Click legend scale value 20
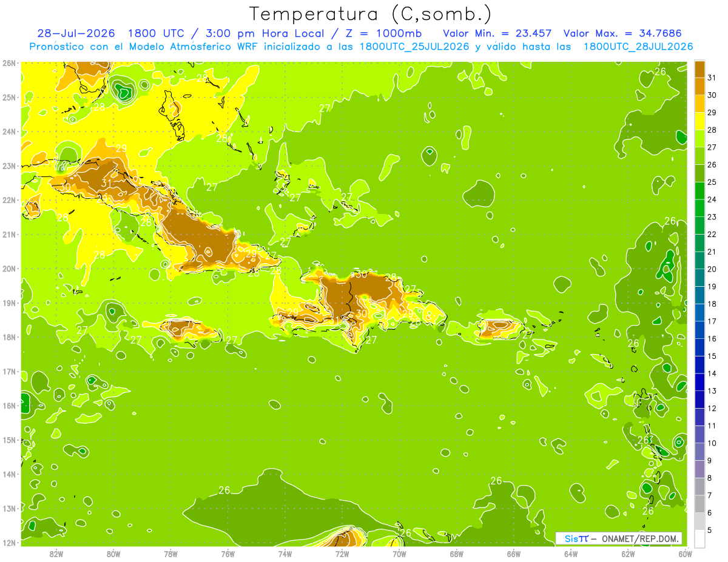The image size is (728, 562). pos(712,269)
